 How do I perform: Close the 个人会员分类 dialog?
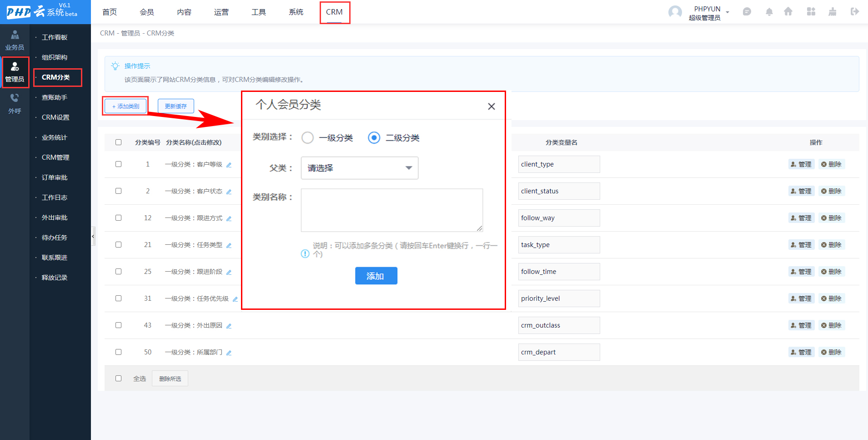click(x=491, y=106)
